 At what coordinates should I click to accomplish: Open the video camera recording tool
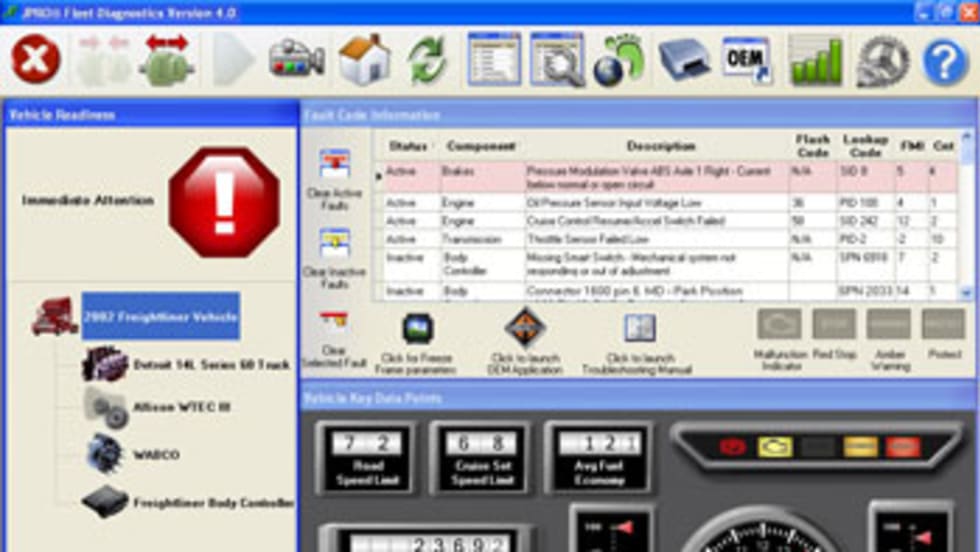click(x=296, y=60)
